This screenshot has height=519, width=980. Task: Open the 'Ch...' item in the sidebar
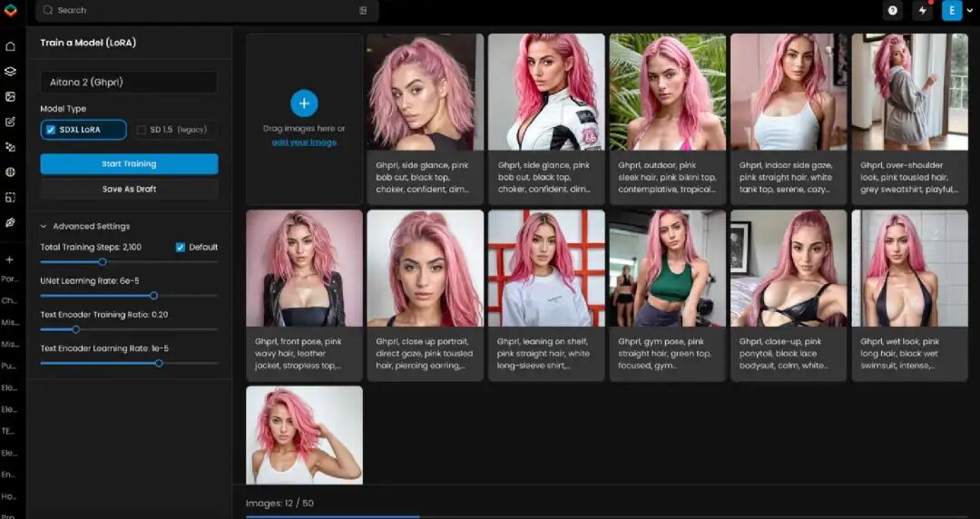coord(9,300)
